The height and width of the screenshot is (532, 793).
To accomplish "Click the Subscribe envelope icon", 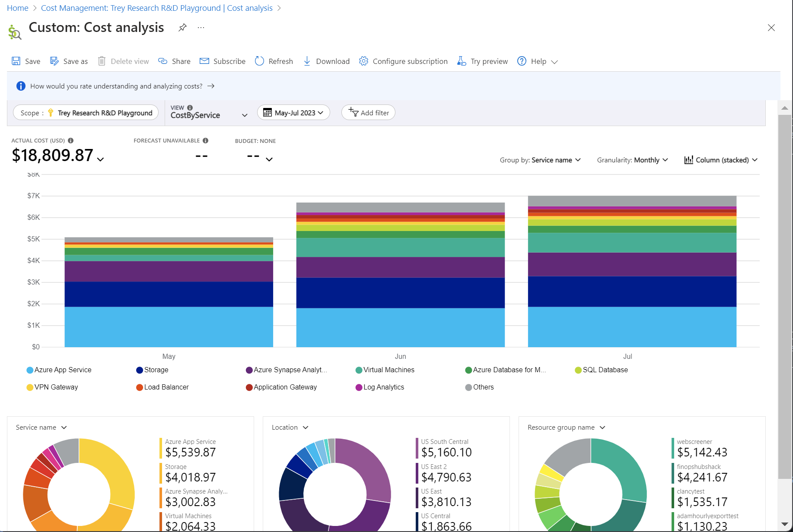I will pos(204,61).
